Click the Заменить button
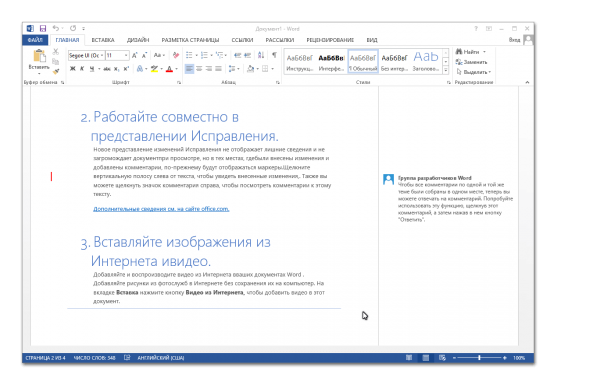Image resolution: width=600 pixels, height=385 pixels. [x=471, y=62]
